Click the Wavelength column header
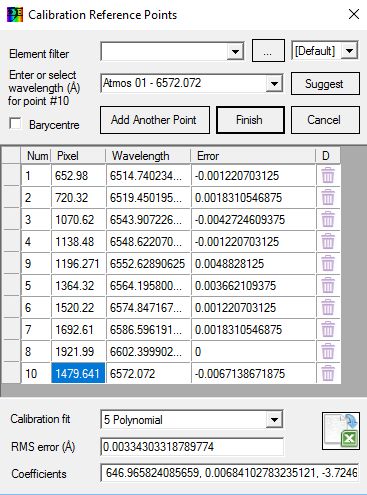Viewport: 367px width, 495px height. 148,156
